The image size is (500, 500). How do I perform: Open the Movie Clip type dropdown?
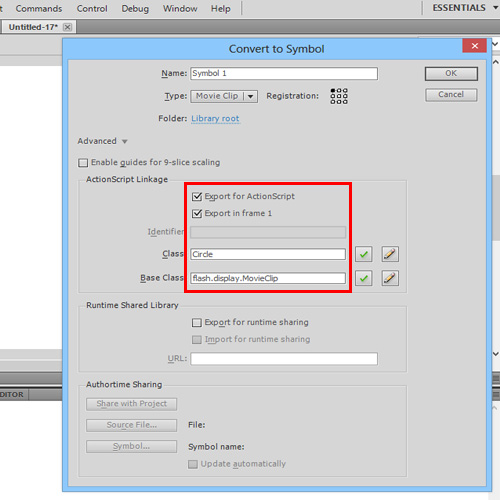224,96
